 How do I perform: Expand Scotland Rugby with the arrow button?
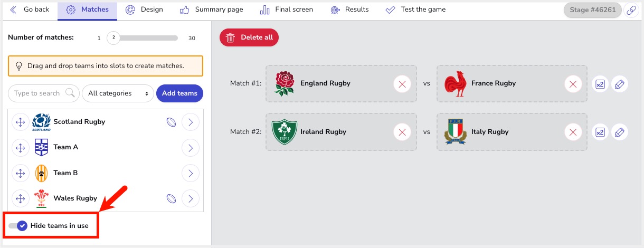pyautogui.click(x=190, y=122)
